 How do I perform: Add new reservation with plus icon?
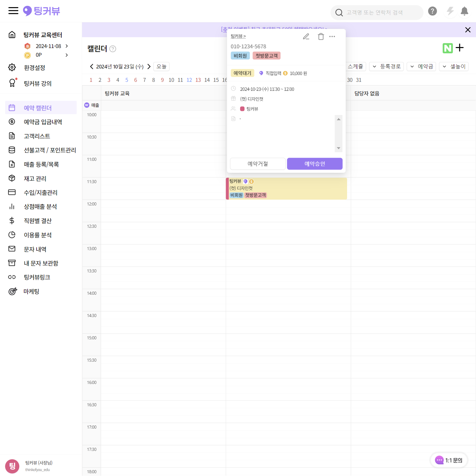(460, 48)
